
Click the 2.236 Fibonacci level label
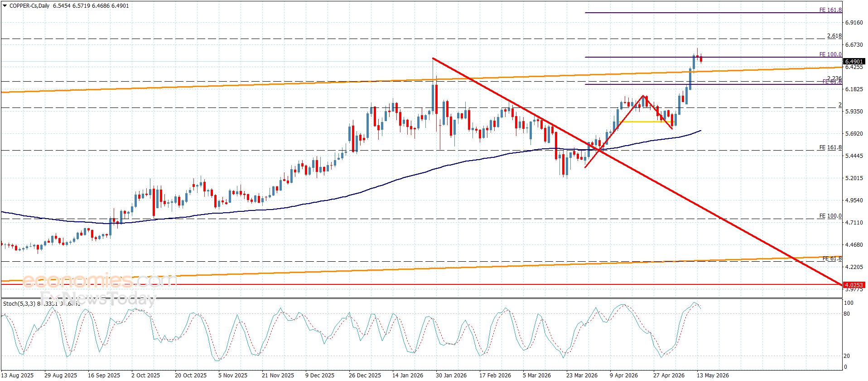coord(834,78)
